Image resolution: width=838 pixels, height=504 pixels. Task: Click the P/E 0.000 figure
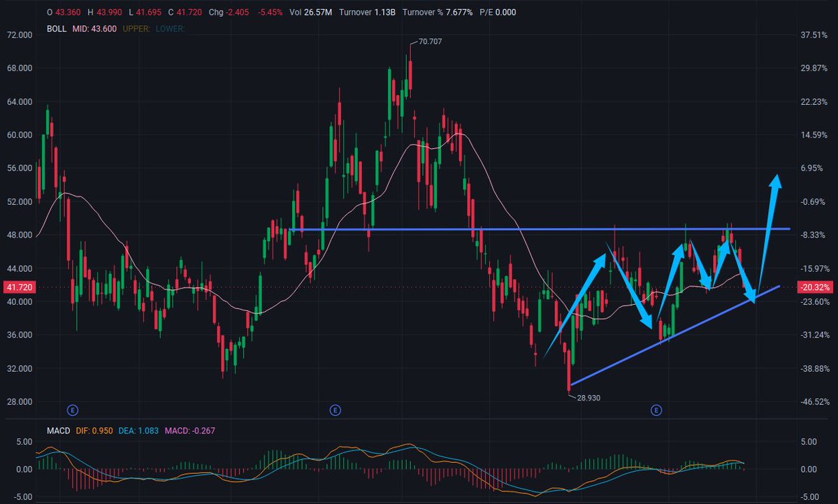coord(498,13)
